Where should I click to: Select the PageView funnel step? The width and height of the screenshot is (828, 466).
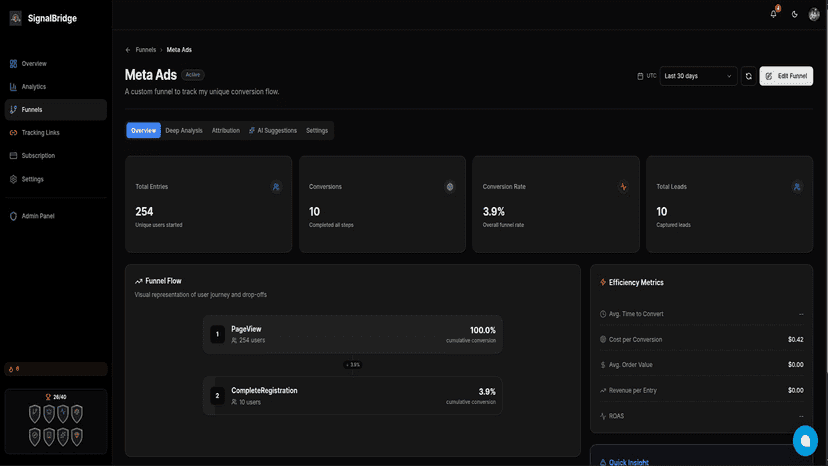[352, 334]
